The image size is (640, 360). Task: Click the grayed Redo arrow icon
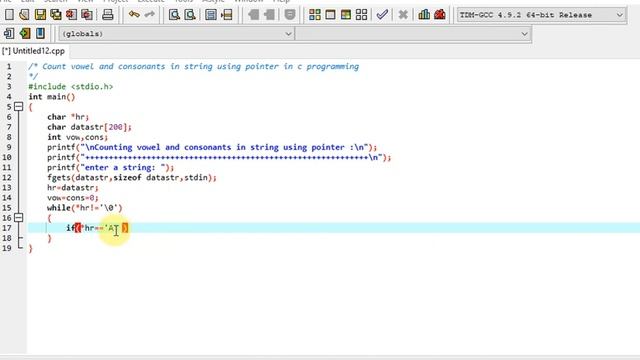pyautogui.click(x=149, y=15)
